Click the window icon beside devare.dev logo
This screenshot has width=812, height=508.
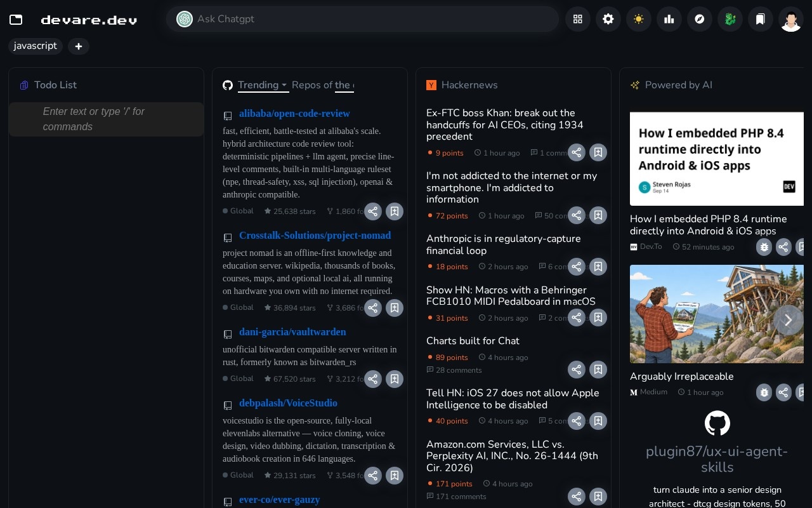pyautogui.click(x=16, y=20)
